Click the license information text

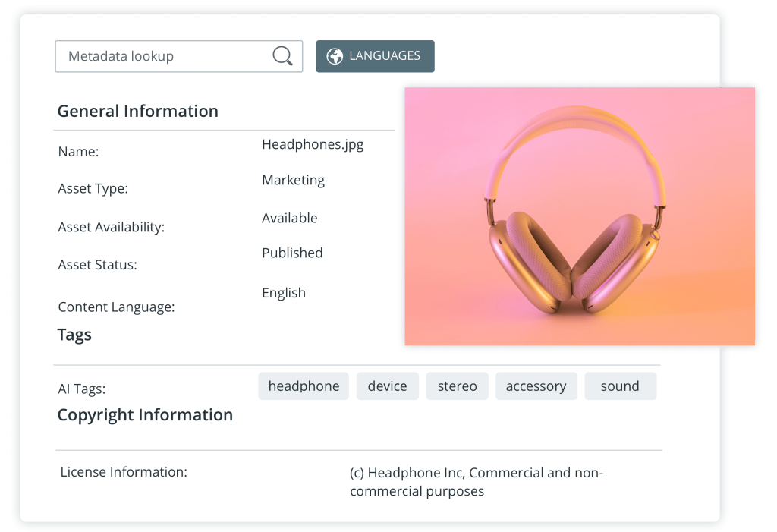tap(476, 482)
